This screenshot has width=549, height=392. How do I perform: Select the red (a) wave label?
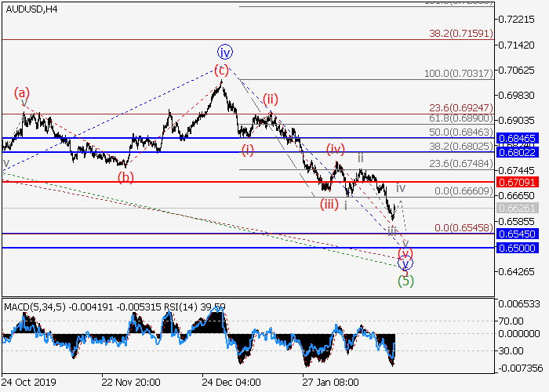click(x=22, y=93)
